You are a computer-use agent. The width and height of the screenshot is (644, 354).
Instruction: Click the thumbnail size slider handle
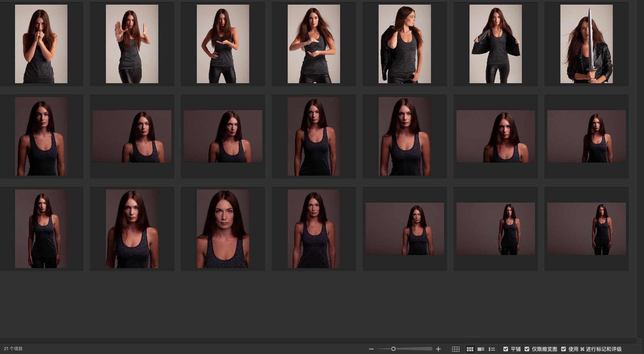coord(393,349)
